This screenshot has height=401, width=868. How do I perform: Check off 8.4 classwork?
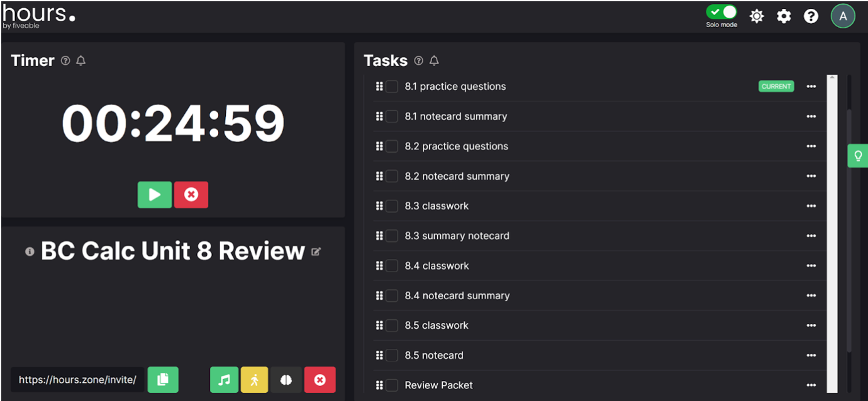(392, 266)
